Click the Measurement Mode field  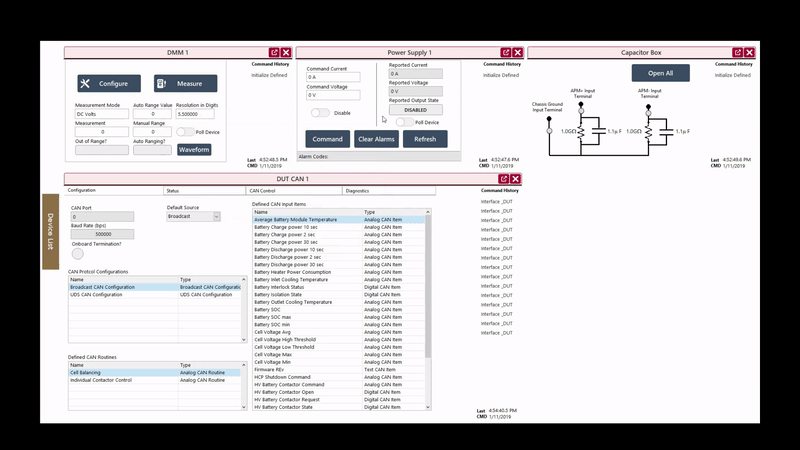(x=102, y=114)
